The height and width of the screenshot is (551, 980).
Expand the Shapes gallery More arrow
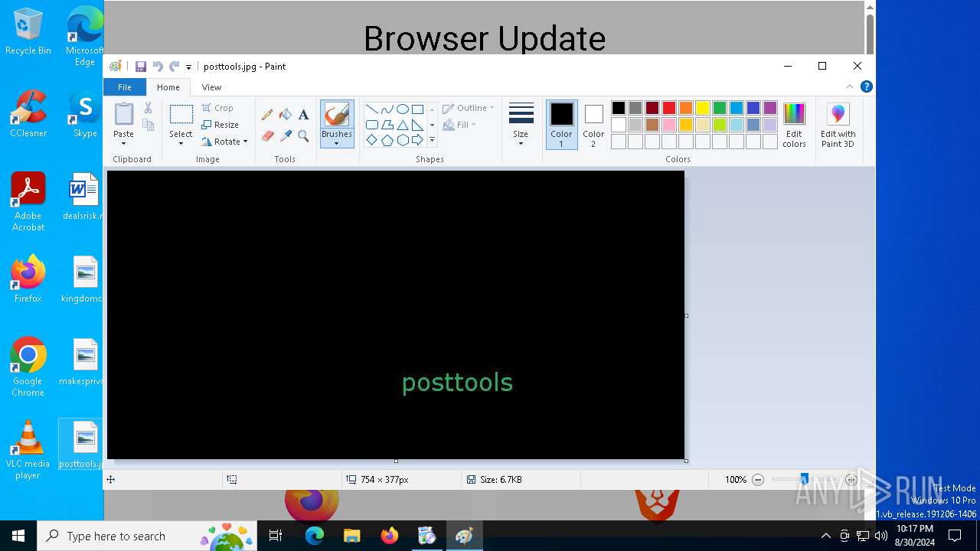point(432,140)
